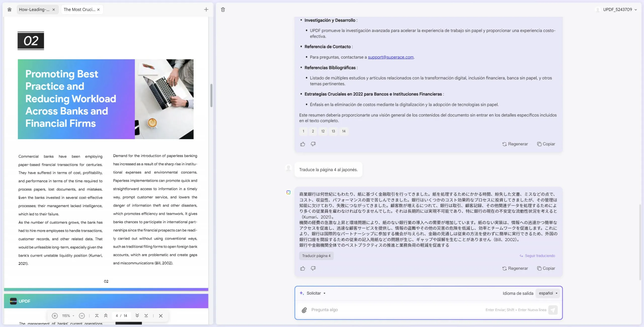Click the 'Promoting Best Practice' heading
Screen dimensions: 644x327
click(71, 99)
